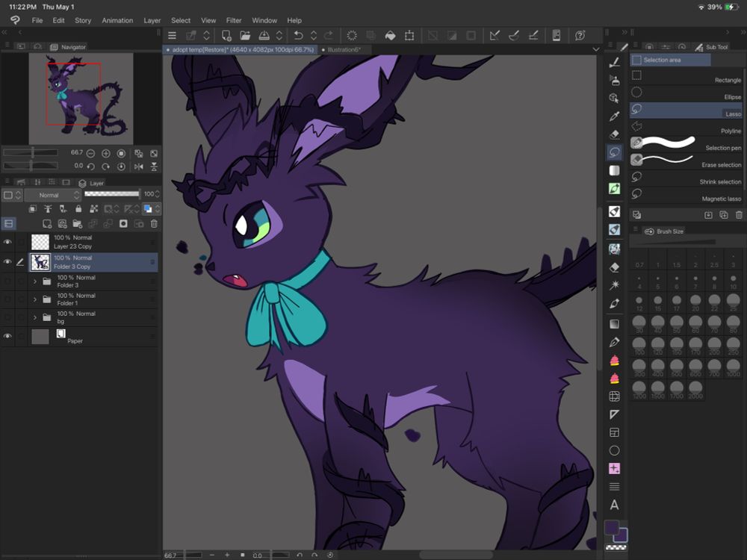This screenshot has width=747, height=560.
Task: Open the File menu
Action: click(x=37, y=20)
